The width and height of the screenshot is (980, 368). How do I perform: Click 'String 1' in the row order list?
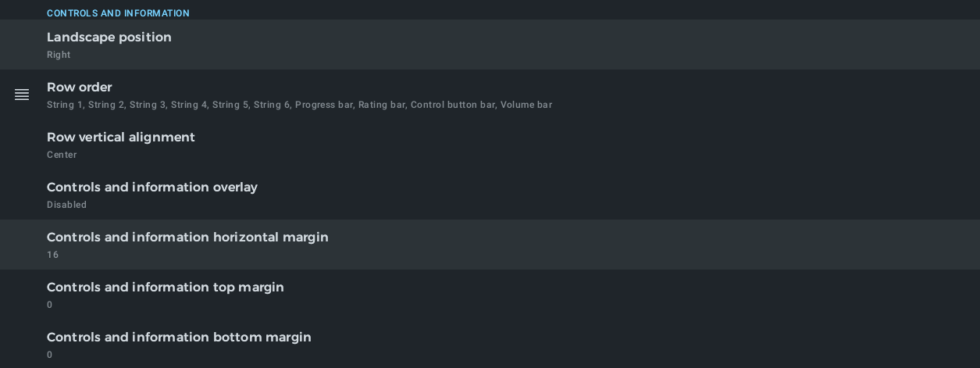coord(65,105)
